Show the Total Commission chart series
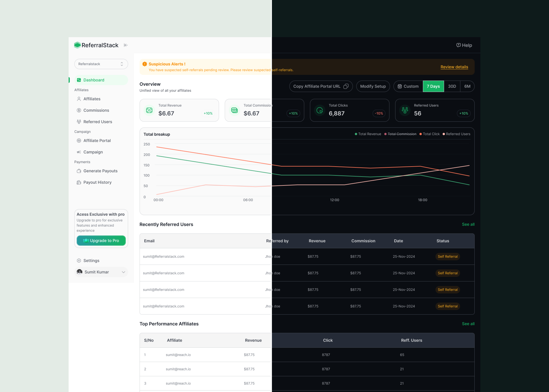The width and height of the screenshot is (549, 392). [402, 134]
